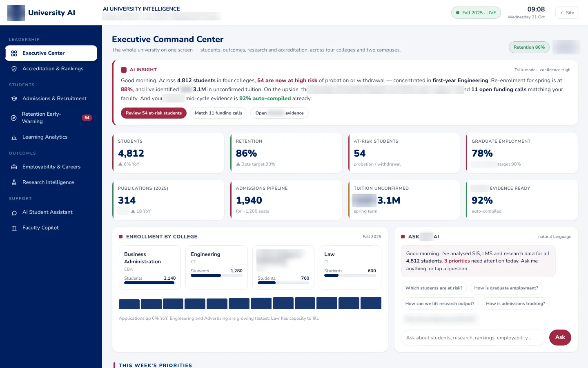Click the Accreditation & Rankings shield icon
The height and width of the screenshot is (368, 588).
coord(14,69)
